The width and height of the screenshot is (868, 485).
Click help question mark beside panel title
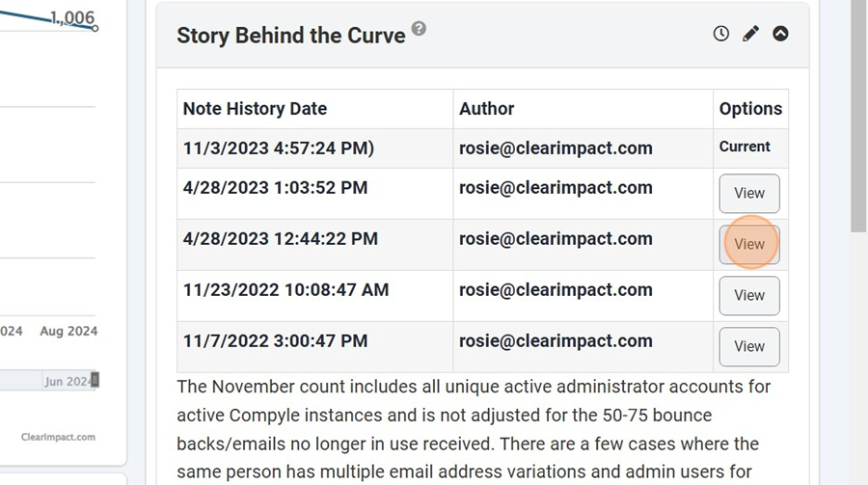[x=420, y=28]
